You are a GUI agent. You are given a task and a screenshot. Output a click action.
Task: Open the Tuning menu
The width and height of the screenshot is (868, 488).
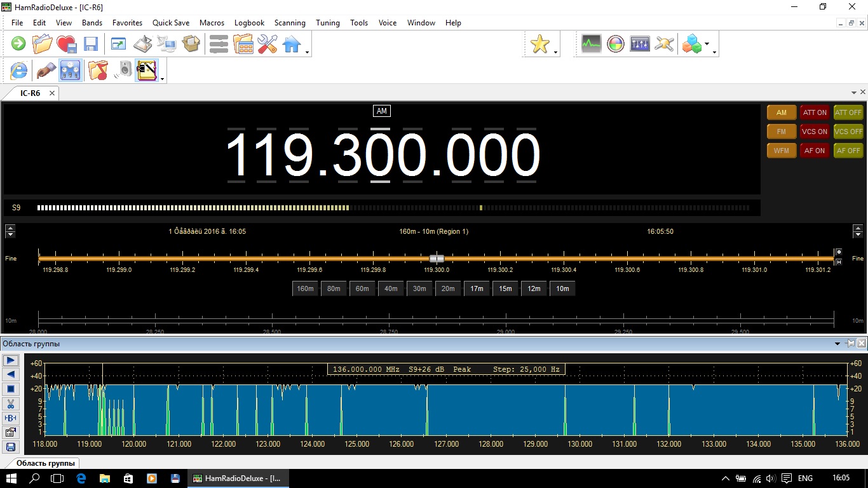(328, 22)
